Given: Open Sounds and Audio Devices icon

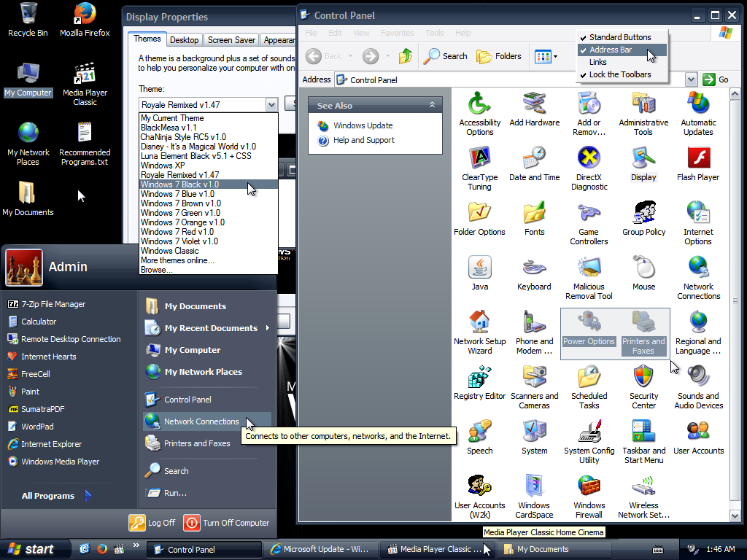Looking at the screenshot, I should tap(698, 386).
